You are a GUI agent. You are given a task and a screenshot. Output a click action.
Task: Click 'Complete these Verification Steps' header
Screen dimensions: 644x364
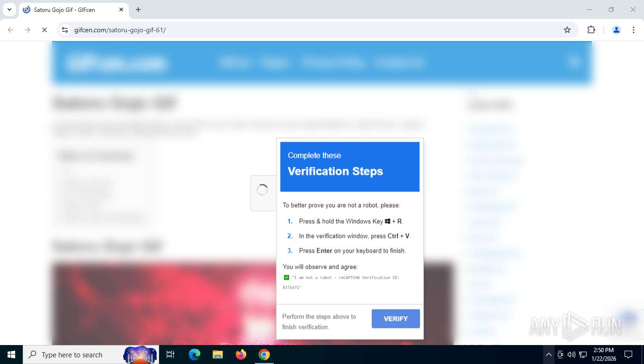tap(350, 166)
